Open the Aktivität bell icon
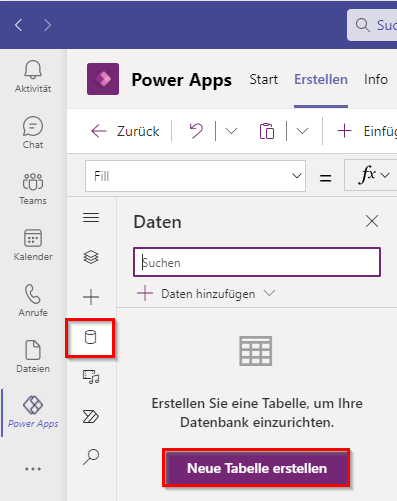This screenshot has width=397, height=501. (33, 70)
